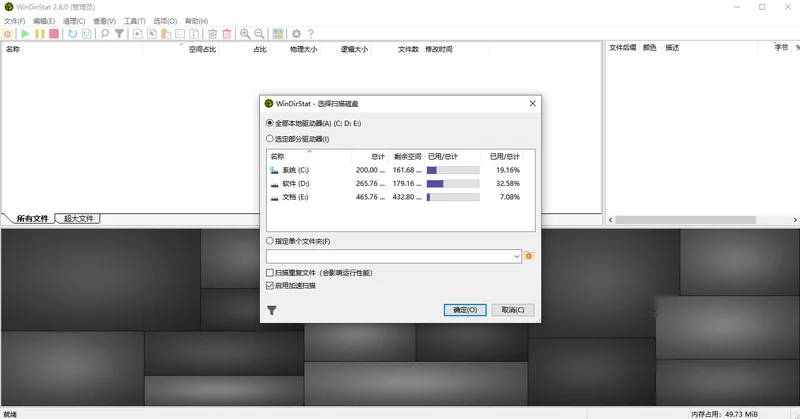Click the usage bar for 软件 (D:)
This screenshot has height=419, width=800.
coord(453,184)
